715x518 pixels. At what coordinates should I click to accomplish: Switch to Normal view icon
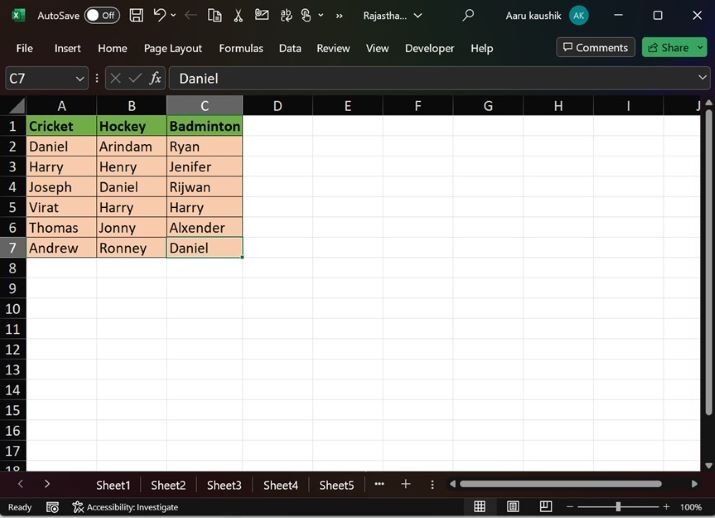480,507
